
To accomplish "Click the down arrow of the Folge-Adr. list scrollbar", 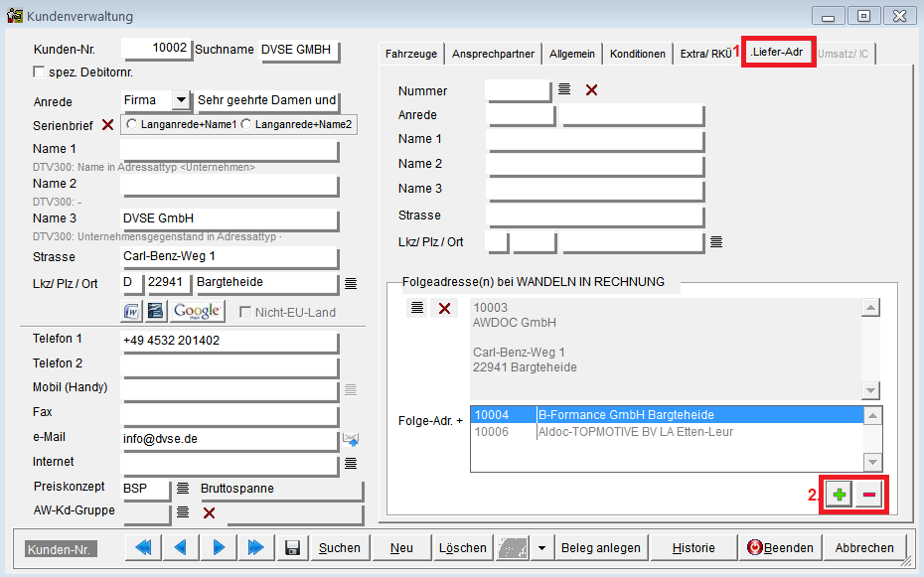I will 872,462.
